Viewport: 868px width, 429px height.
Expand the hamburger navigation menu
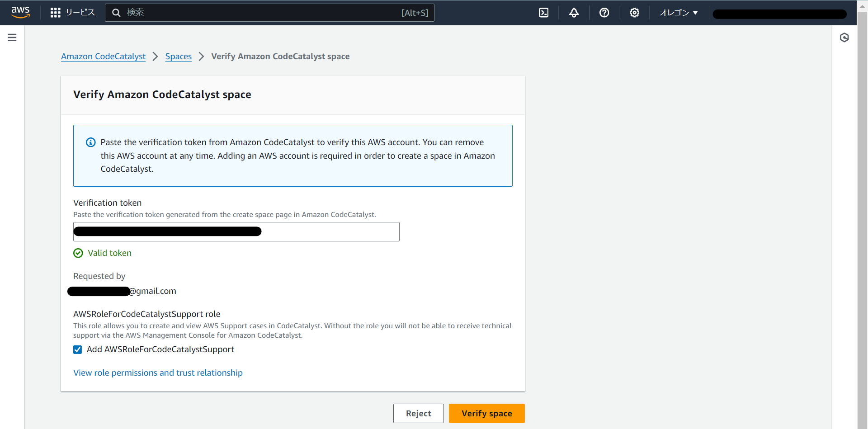(12, 37)
